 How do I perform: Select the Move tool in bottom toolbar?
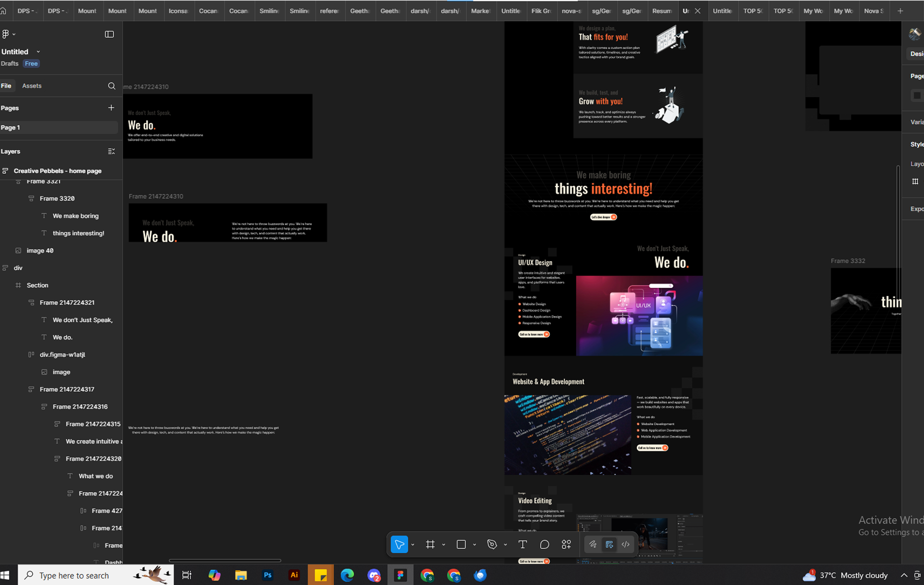click(399, 544)
